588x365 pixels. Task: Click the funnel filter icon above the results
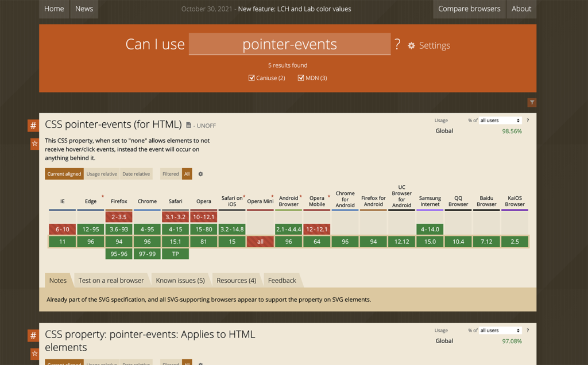coord(531,102)
